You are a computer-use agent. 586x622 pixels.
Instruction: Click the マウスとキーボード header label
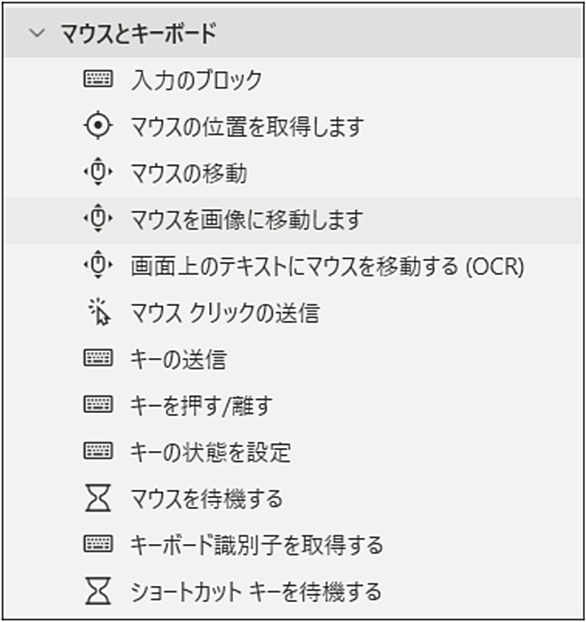139,33
